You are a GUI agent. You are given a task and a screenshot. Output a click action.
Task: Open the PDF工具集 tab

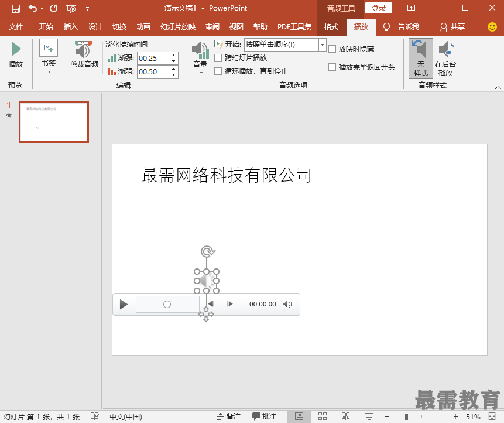294,27
